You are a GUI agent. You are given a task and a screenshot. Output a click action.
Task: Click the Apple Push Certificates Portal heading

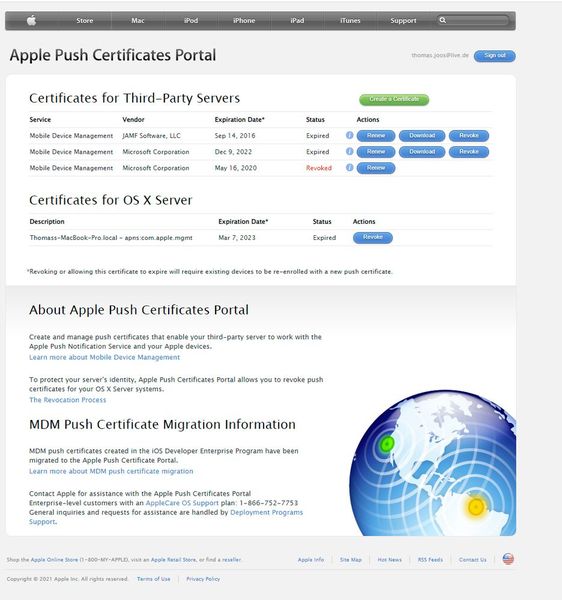point(113,55)
